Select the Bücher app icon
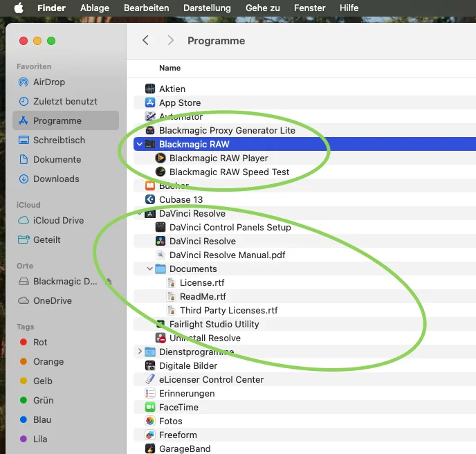The image size is (476, 454). [x=150, y=185]
